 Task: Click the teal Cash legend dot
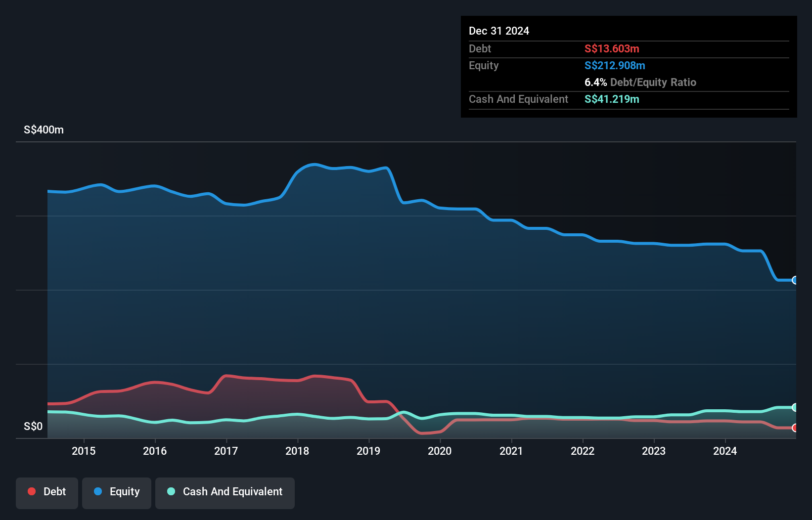pyautogui.click(x=171, y=491)
